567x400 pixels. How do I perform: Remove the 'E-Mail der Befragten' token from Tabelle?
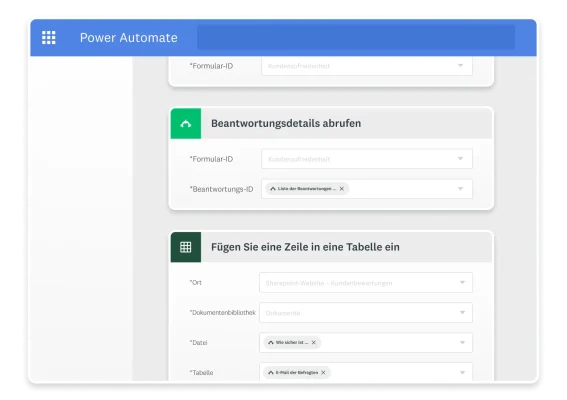(323, 373)
